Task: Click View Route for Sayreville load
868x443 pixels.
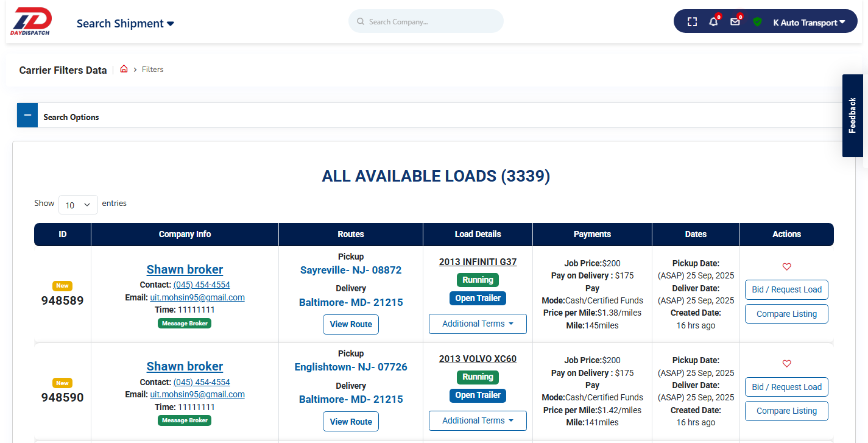Action: 351,324
